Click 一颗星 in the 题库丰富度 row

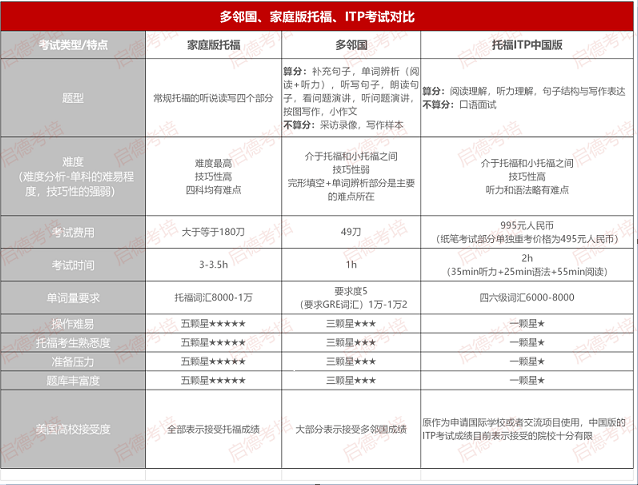(527, 381)
